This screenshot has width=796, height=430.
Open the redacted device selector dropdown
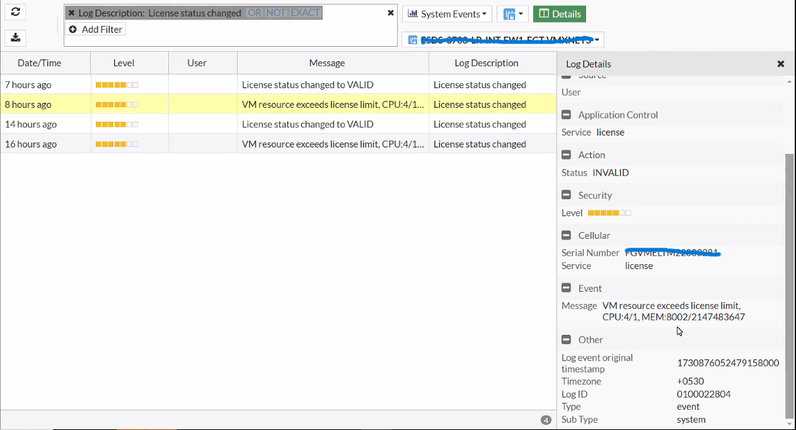[x=502, y=40]
